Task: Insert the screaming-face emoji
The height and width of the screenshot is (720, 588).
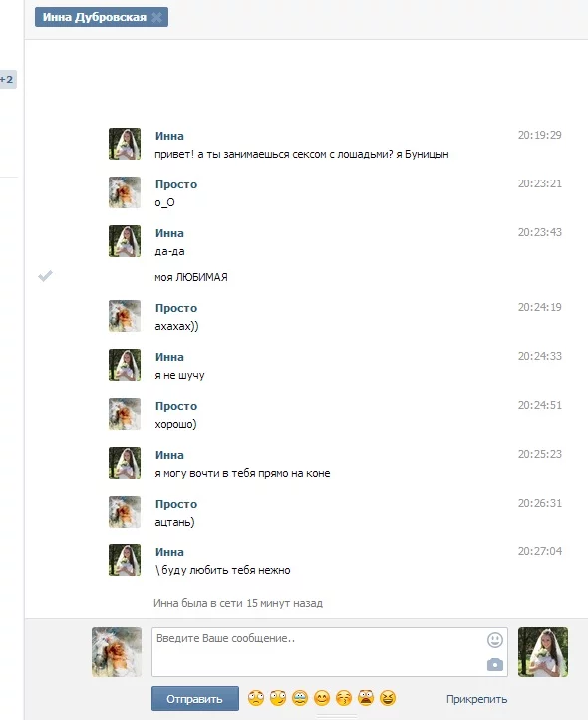Action: pos(366,698)
